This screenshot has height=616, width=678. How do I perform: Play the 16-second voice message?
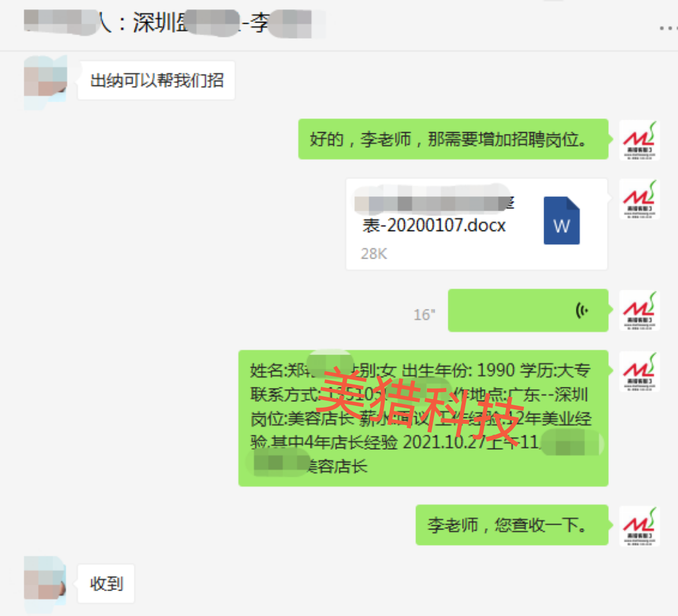click(x=528, y=311)
